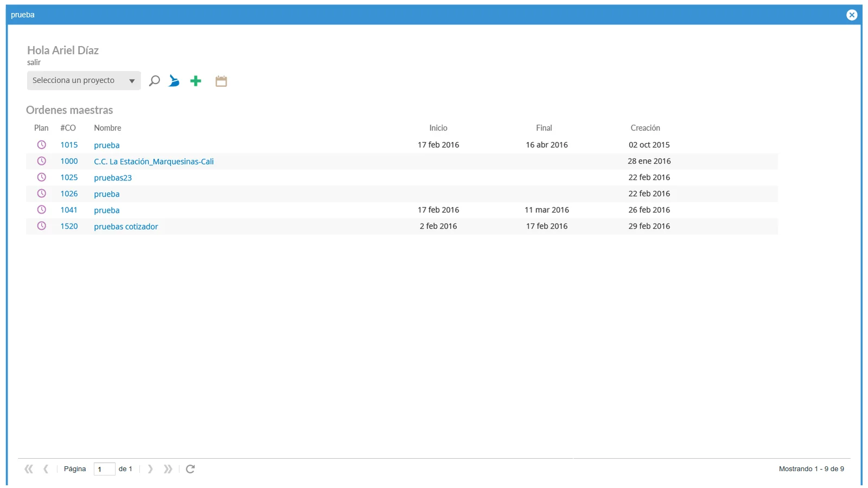Click the 'Mostrando 1 - 9 de 9' status text
The height and width of the screenshot is (488, 868).
(812, 469)
